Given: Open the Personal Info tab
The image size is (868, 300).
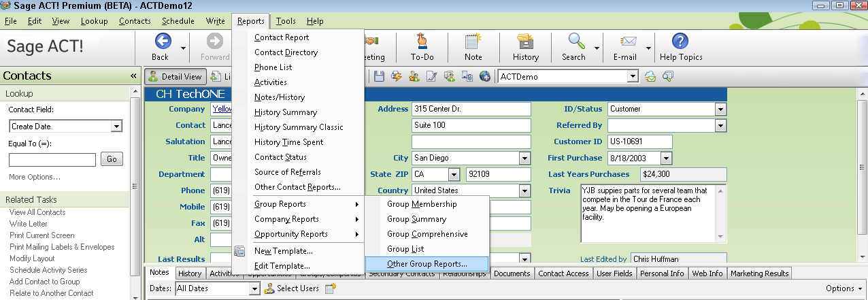Looking at the screenshot, I should (x=663, y=273).
